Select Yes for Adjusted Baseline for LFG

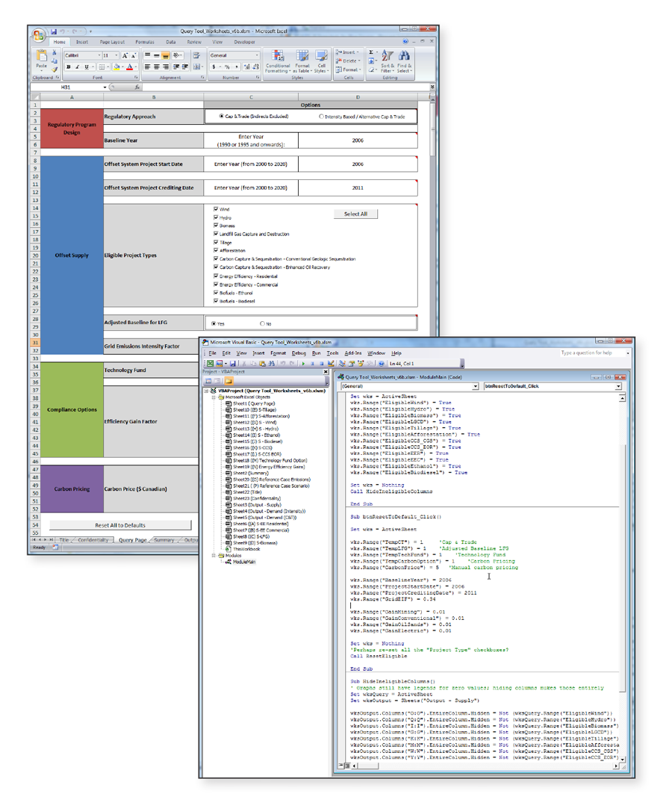(x=214, y=323)
